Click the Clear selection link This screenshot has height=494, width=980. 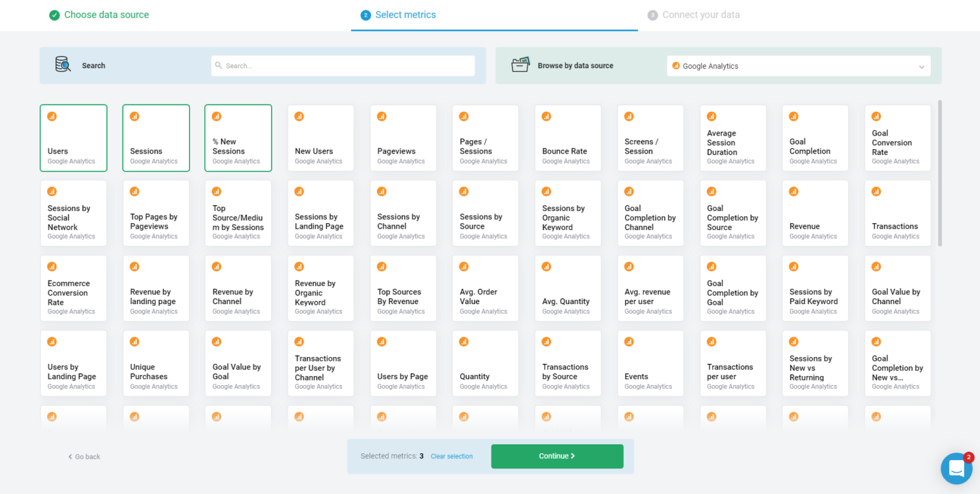tap(452, 456)
